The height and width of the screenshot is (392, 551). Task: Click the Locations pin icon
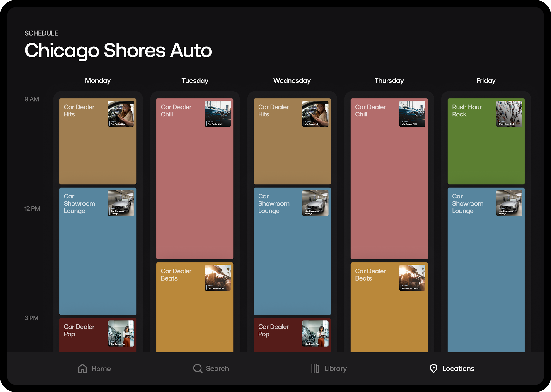[x=433, y=369]
